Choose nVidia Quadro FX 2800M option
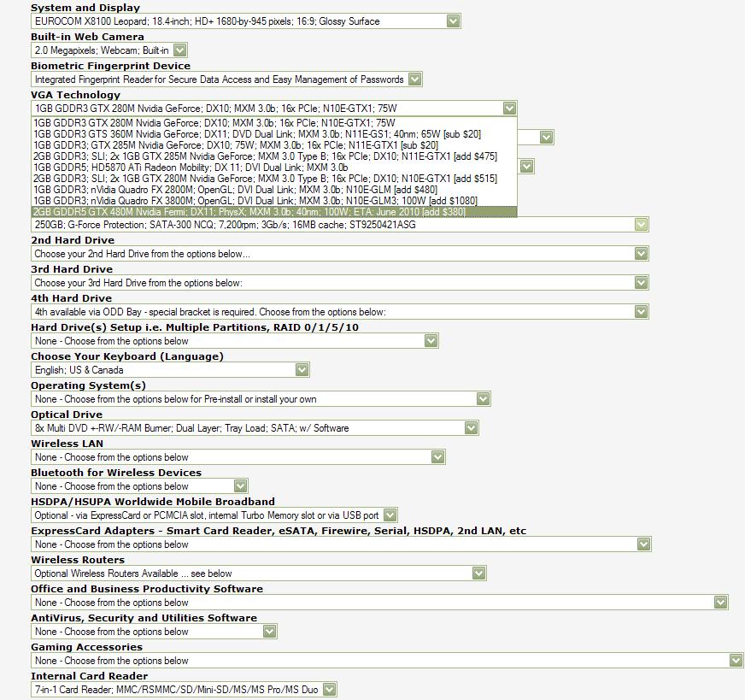 click(274, 190)
